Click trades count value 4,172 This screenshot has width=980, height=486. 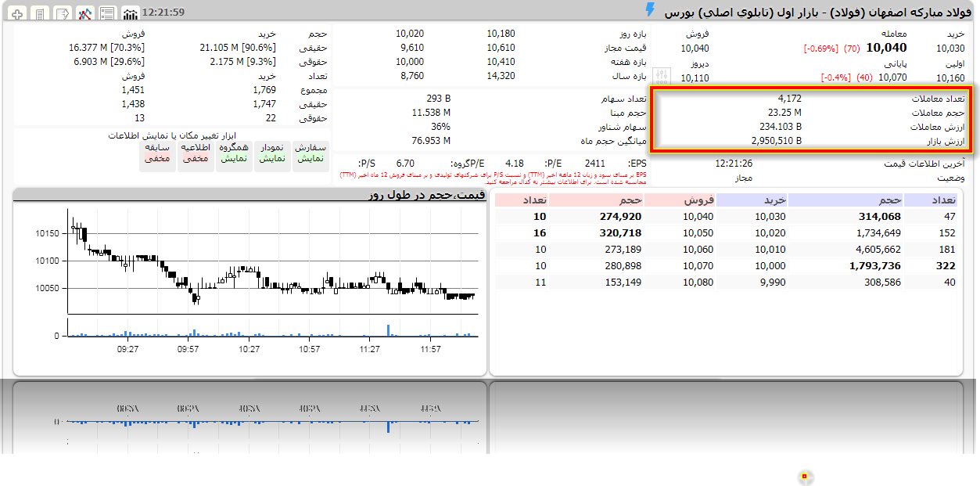pyautogui.click(x=789, y=99)
